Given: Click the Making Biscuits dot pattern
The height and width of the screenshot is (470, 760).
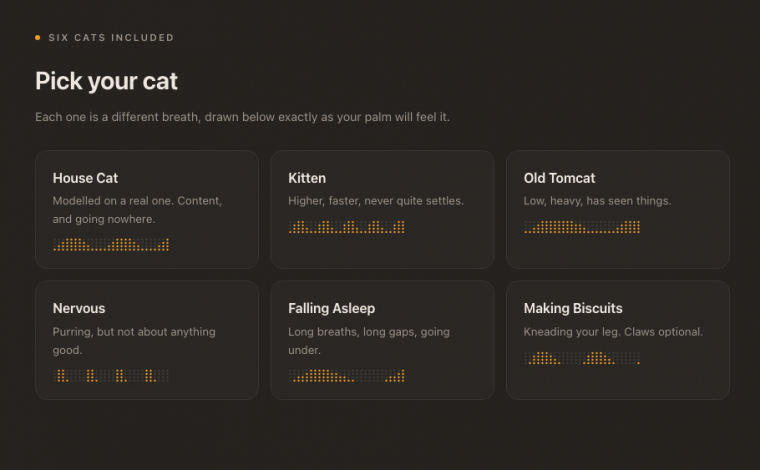Looking at the screenshot, I should (x=582, y=358).
